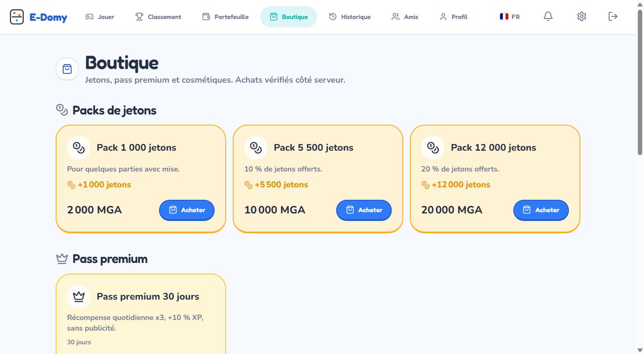This screenshot has height=354, width=644.
Task: Click the French flag icon
Action: [x=504, y=16]
